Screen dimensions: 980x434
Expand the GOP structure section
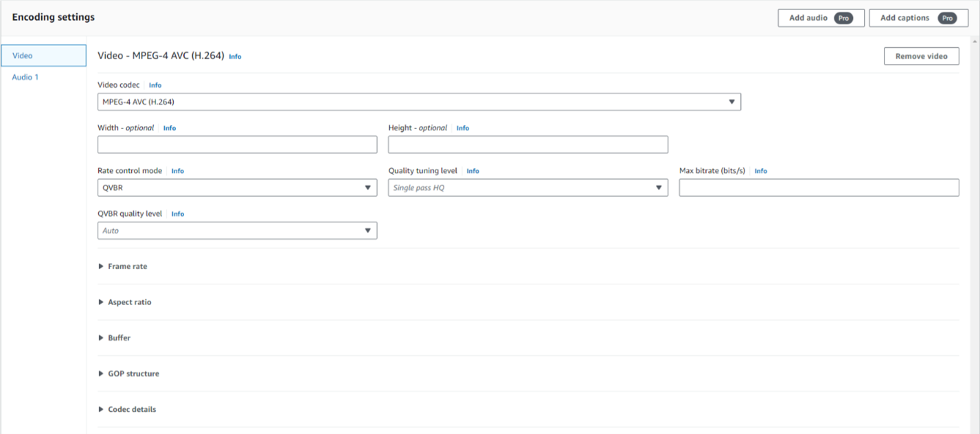click(x=133, y=374)
